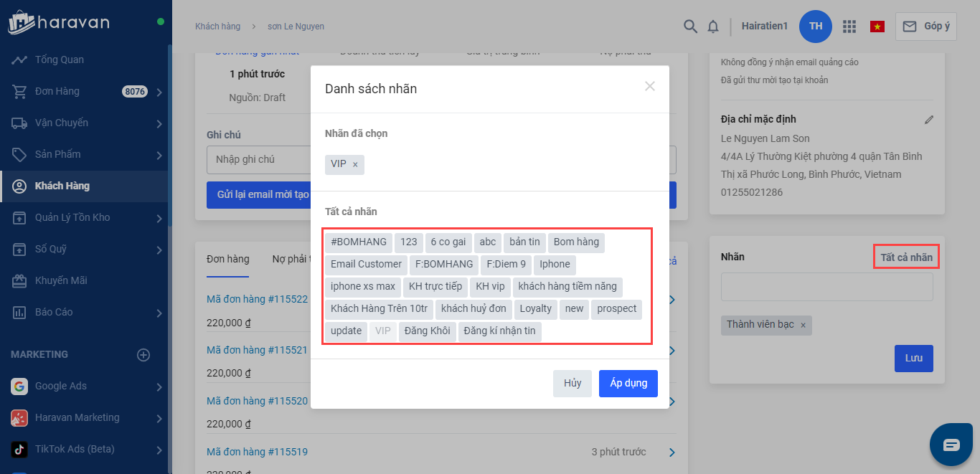Image resolution: width=980 pixels, height=474 pixels.
Task: Click the Áp dụng button
Action: pos(628,384)
